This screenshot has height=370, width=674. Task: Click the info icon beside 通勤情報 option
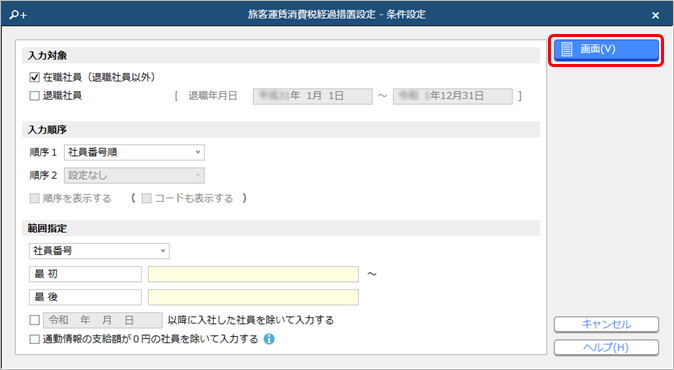269,339
